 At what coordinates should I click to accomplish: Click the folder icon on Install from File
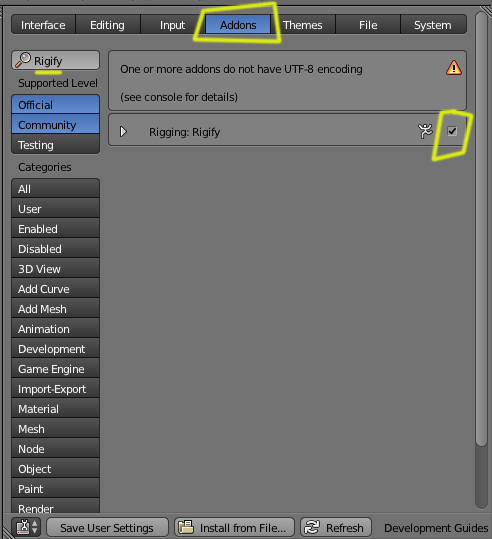click(x=186, y=527)
